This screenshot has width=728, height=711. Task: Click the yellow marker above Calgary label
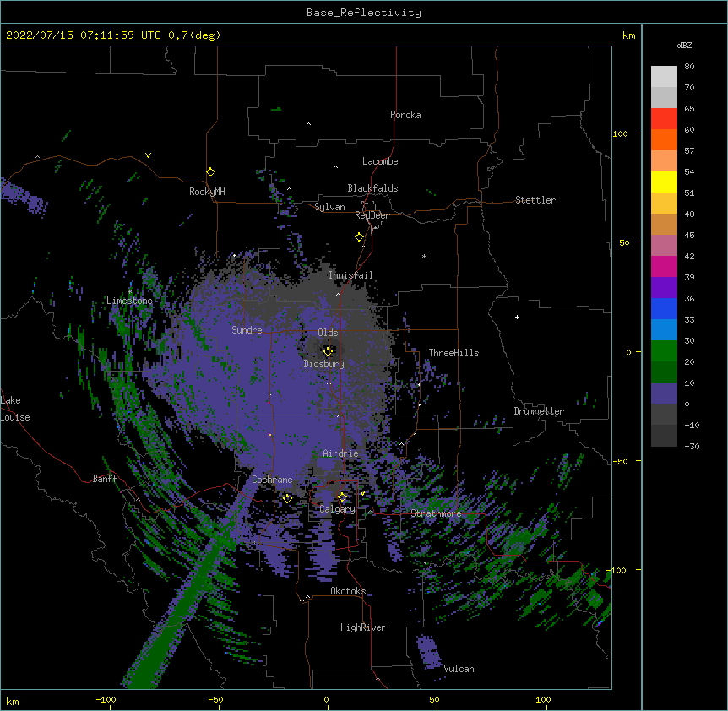coord(342,497)
